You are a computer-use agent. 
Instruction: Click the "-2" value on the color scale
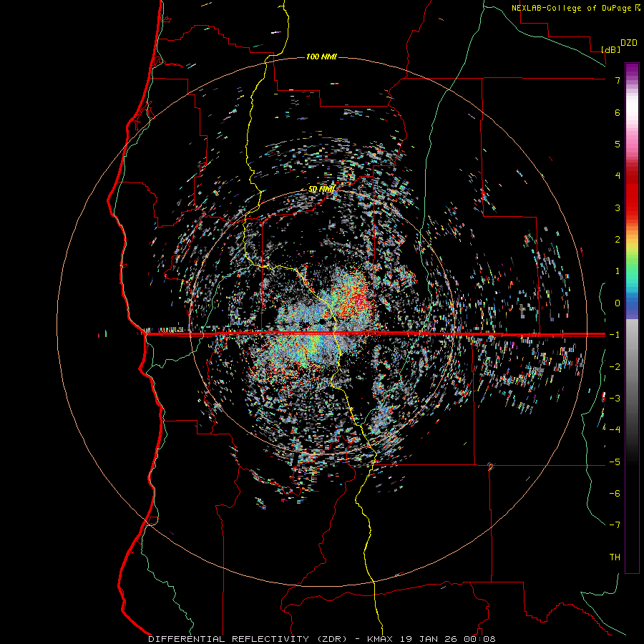[x=615, y=367]
